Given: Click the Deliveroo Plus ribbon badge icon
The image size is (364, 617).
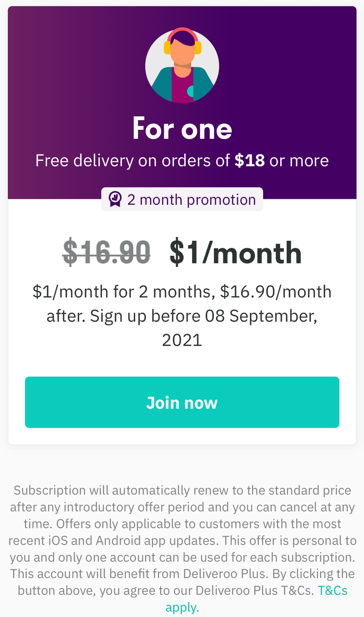Looking at the screenshot, I should click(115, 199).
